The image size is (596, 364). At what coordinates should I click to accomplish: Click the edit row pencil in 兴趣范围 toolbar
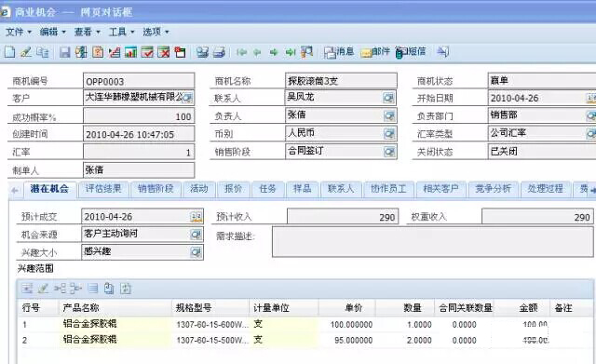[43, 289]
